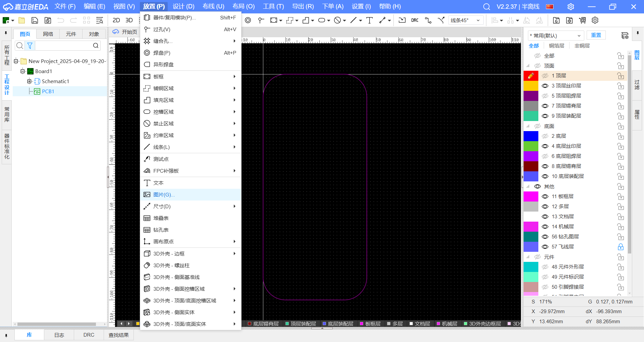Click the save document toolbar icon
Image resolution: width=644 pixels, height=342 pixels.
click(x=35, y=20)
